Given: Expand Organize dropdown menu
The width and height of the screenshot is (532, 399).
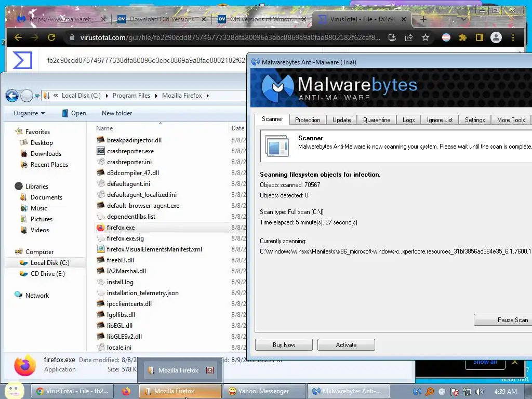Looking at the screenshot, I should coord(29,113).
